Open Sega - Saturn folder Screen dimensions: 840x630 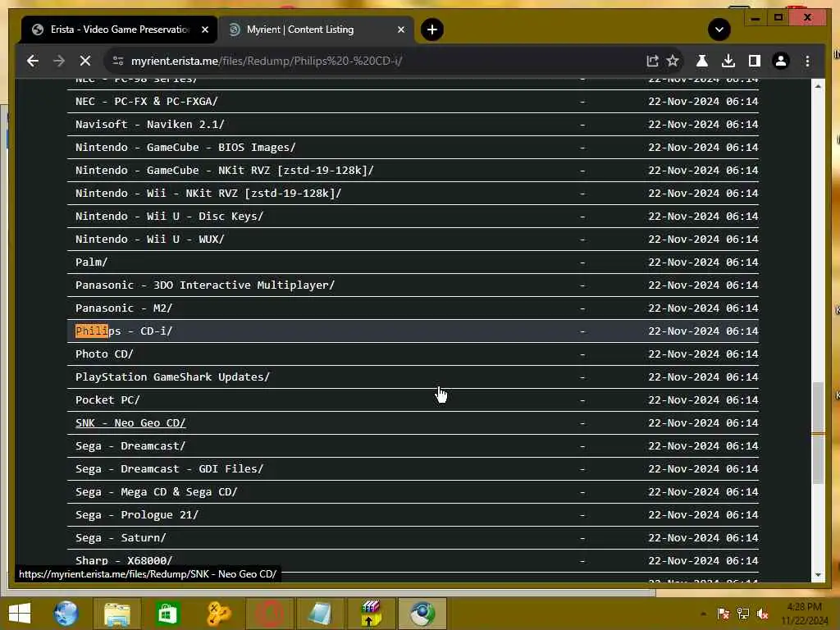(121, 538)
